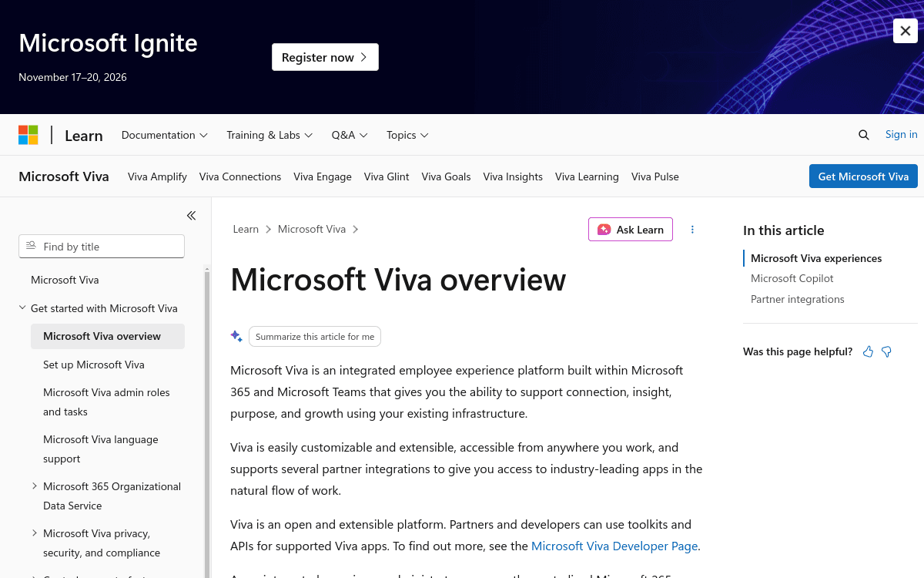Screen dimensions: 924x578
Task: Select Viva Learning tab
Action: tap(587, 176)
